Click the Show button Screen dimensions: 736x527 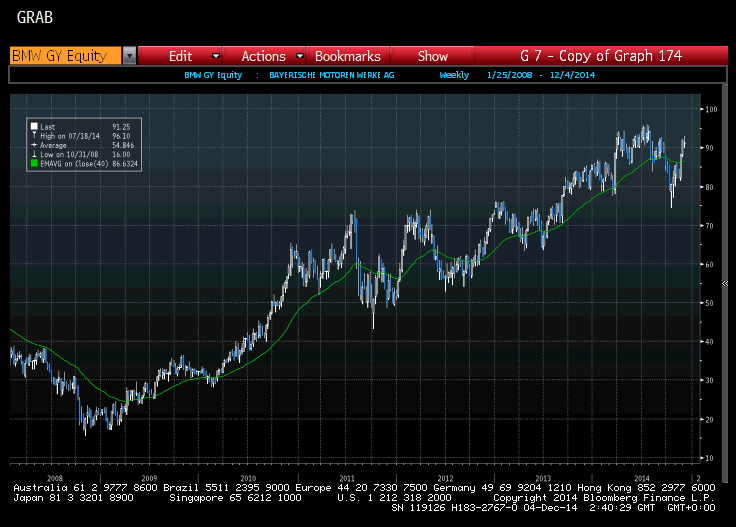[x=432, y=56]
